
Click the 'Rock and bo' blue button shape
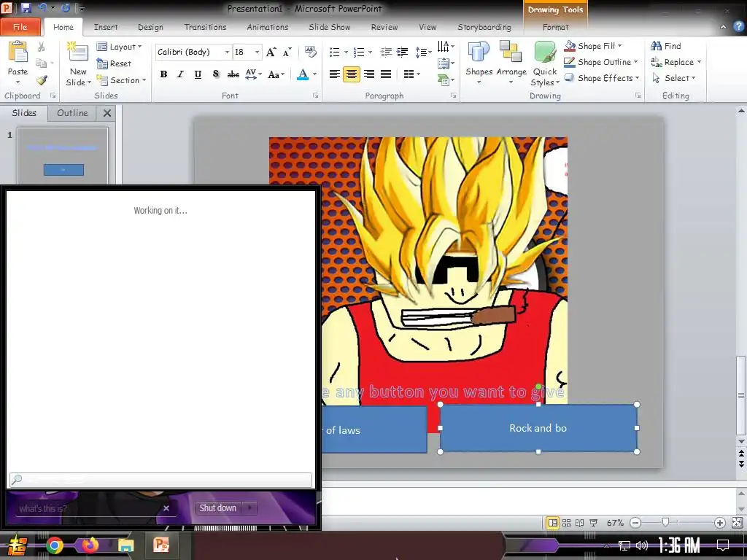click(x=538, y=428)
